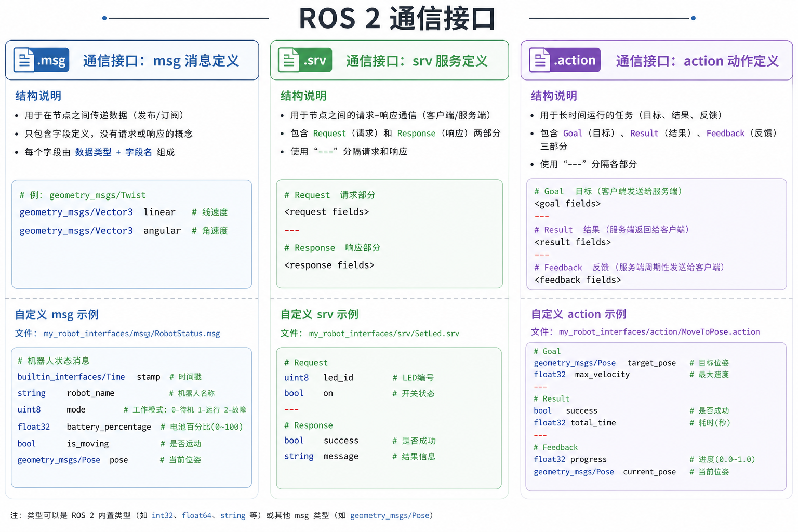Click the highlighted words '数据类型'

point(94,152)
